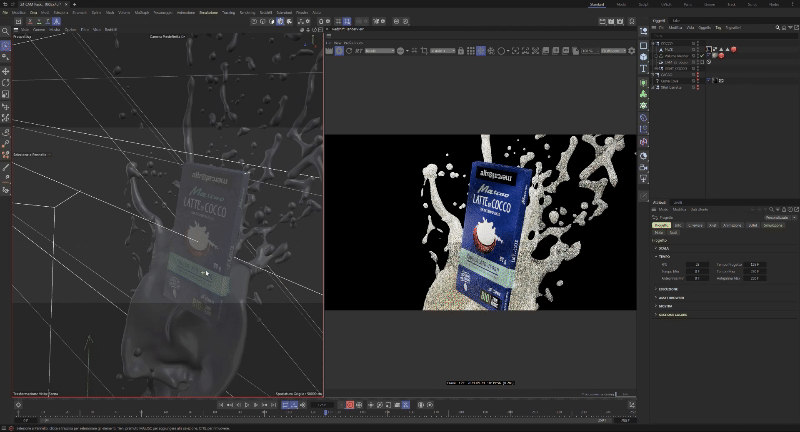Switch to the Oggetti tab
The image size is (800, 432).
pos(659,20)
